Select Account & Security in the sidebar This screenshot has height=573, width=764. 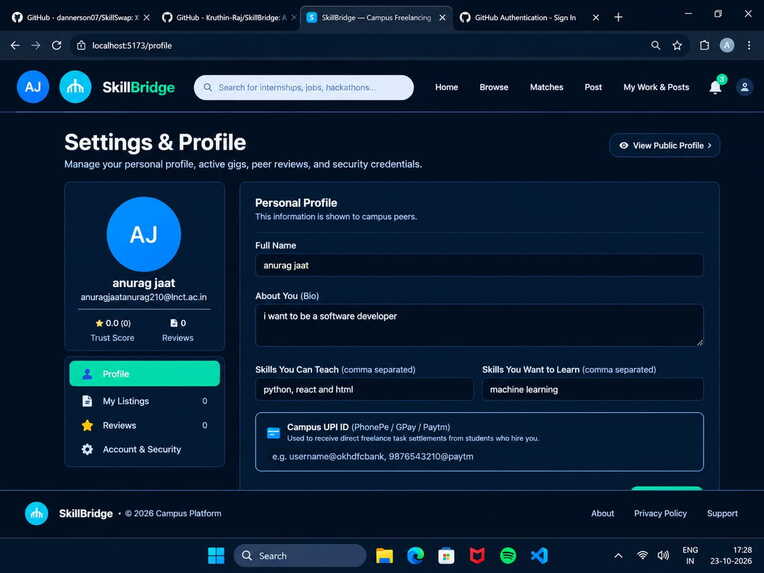tap(145, 449)
